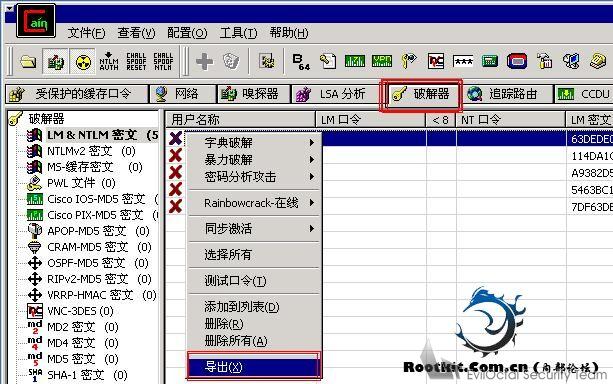Open the 配置(O) menu

187,33
